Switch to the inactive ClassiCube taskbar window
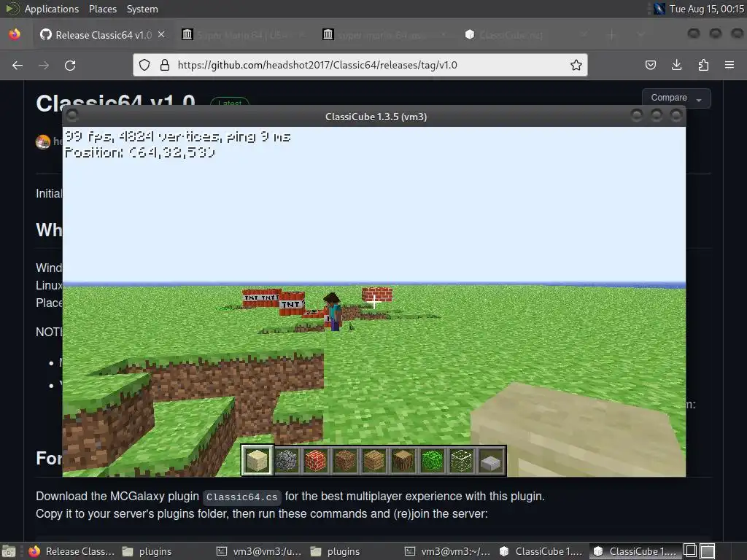Screen dimensions: 747x560 tap(541, 551)
